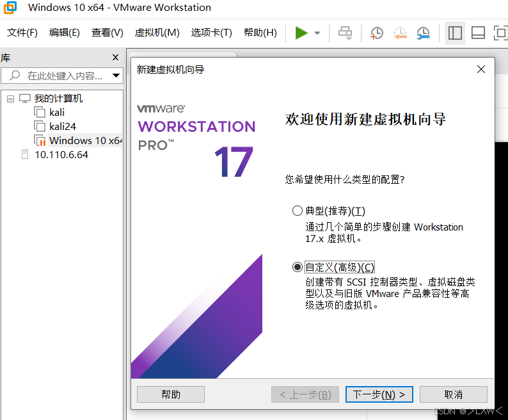Click the green power on play button
Screen dimensions: 508x420
pyautogui.click(x=301, y=33)
